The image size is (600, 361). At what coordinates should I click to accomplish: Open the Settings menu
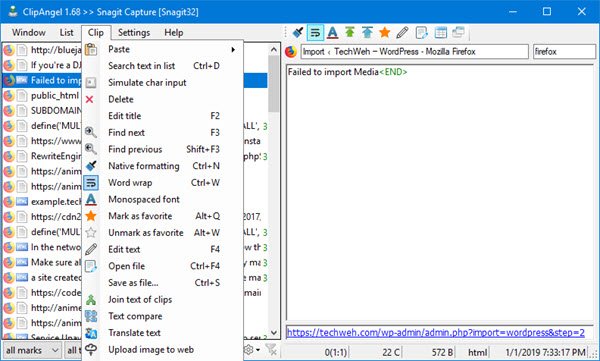(x=134, y=33)
